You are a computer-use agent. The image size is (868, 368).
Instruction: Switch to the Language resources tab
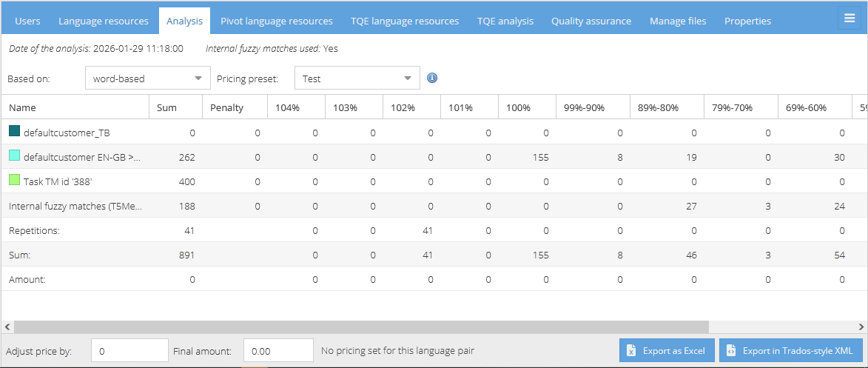pos(104,21)
